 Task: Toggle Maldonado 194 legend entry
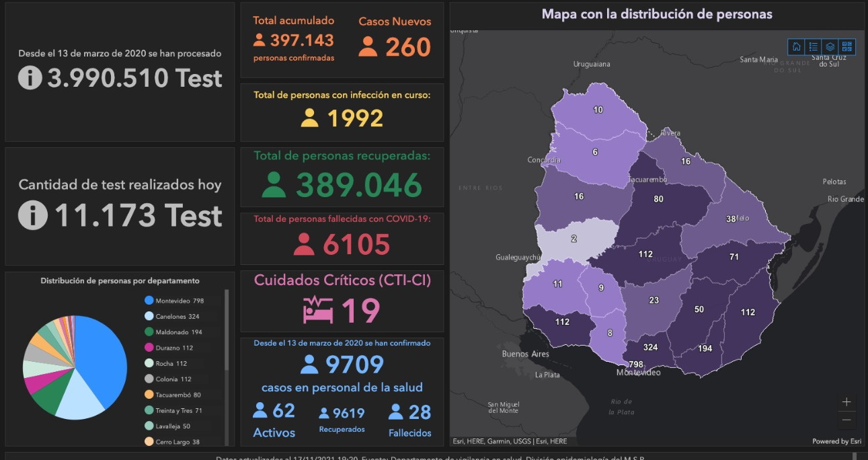click(x=173, y=332)
